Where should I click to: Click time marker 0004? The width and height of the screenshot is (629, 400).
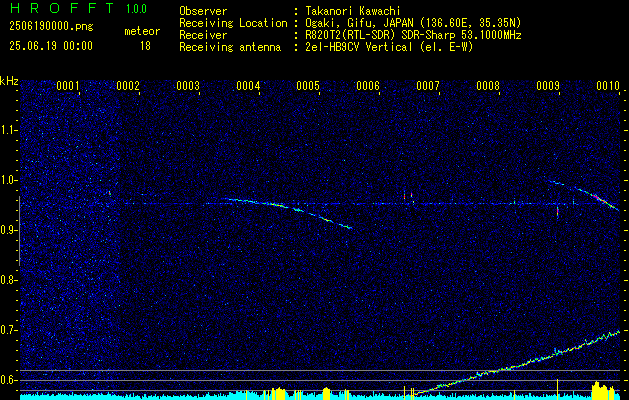(248, 85)
